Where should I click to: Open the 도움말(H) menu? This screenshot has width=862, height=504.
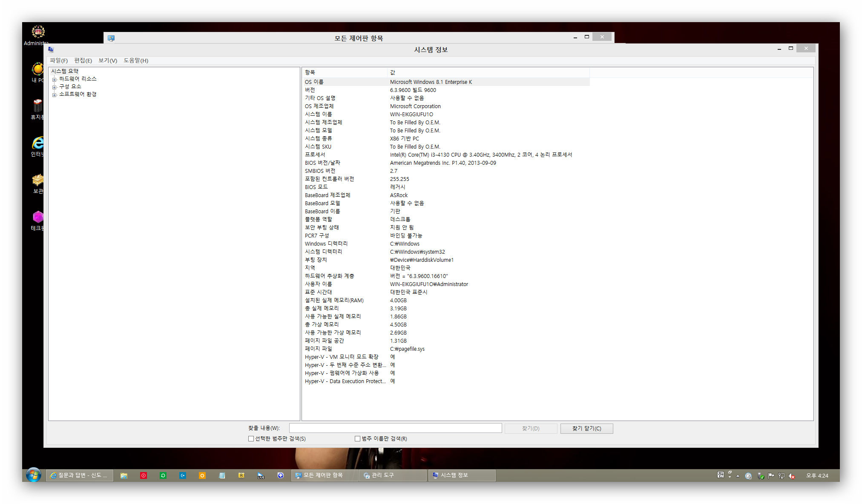tap(136, 60)
